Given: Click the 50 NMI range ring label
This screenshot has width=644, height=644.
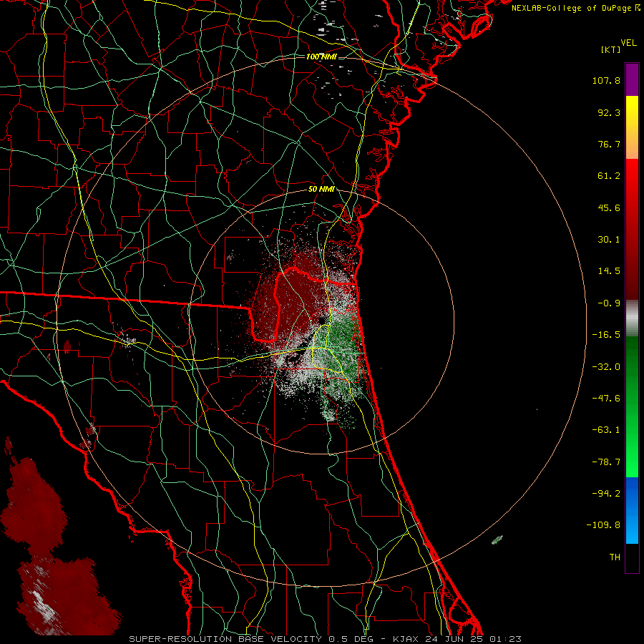Looking at the screenshot, I should click(x=321, y=190).
